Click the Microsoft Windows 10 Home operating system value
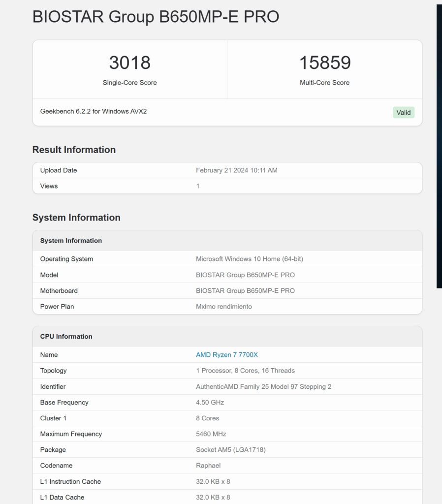 pos(250,259)
